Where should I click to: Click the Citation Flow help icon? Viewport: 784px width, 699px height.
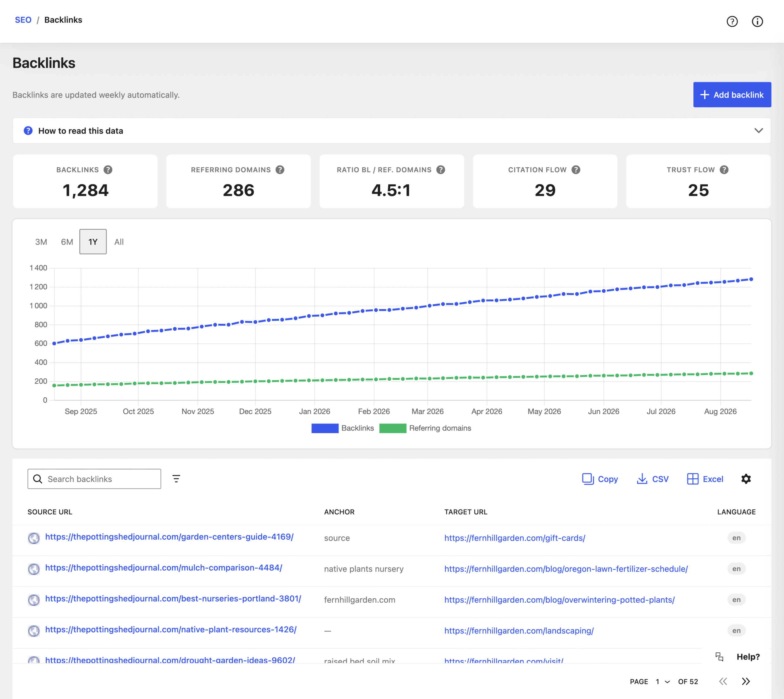576,170
